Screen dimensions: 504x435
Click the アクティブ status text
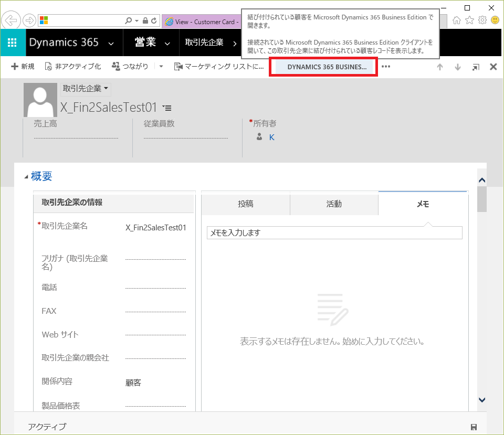coord(47,427)
